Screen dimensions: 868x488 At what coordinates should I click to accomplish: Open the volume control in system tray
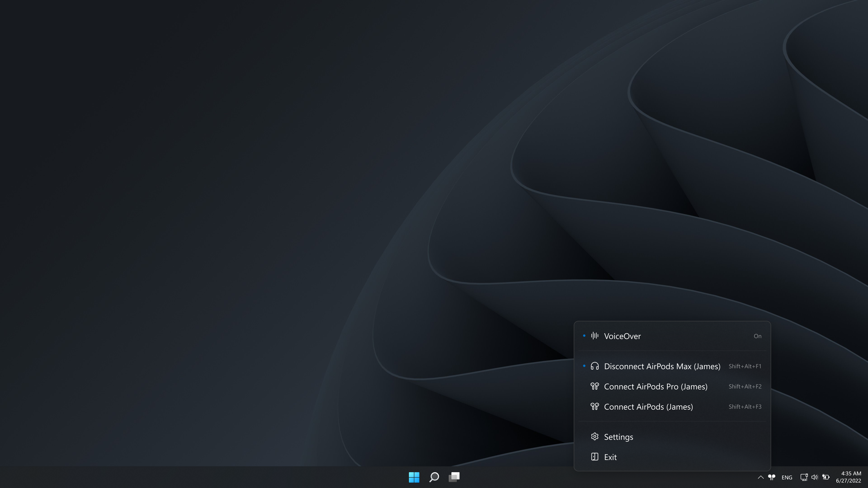coord(815,477)
